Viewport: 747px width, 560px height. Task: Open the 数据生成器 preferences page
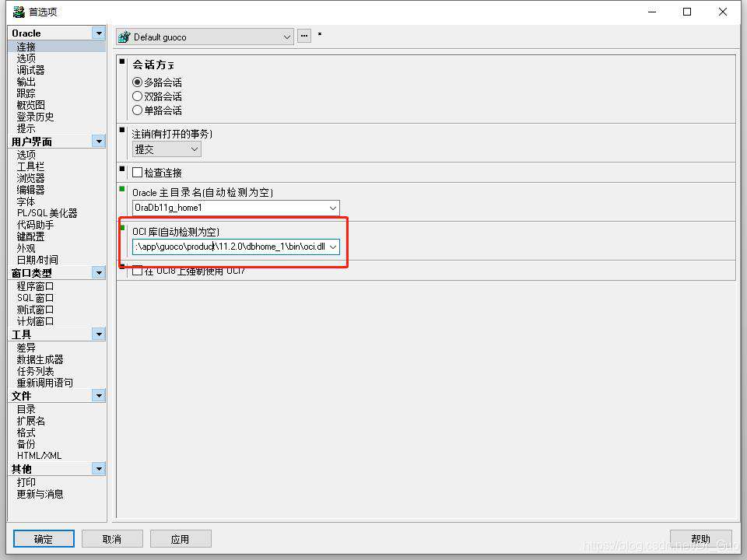point(40,359)
